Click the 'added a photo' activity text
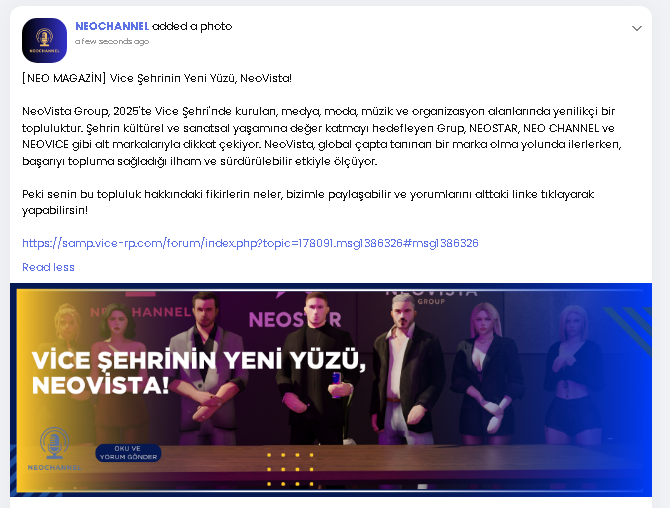The image size is (670, 508). point(192,26)
